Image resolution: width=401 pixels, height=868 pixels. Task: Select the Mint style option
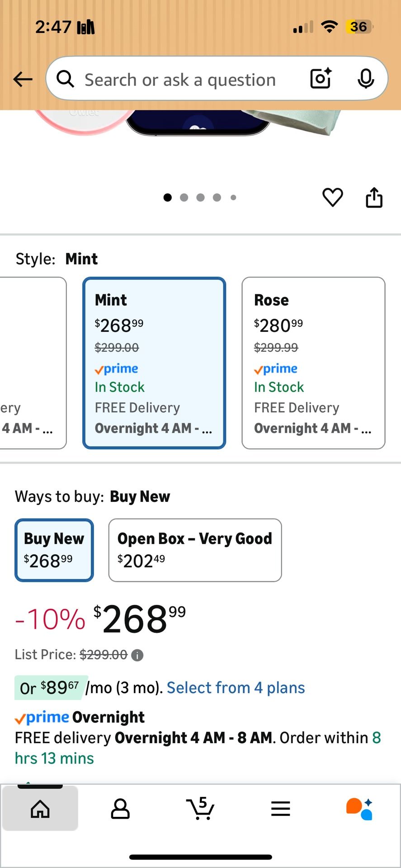[x=154, y=363]
